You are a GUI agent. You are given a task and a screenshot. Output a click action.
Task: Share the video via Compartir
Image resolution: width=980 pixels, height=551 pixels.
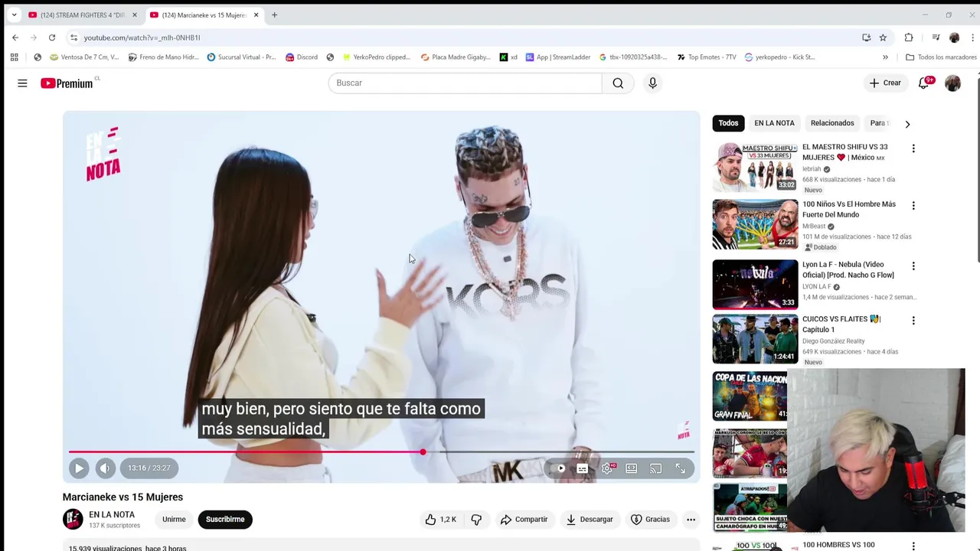(524, 520)
